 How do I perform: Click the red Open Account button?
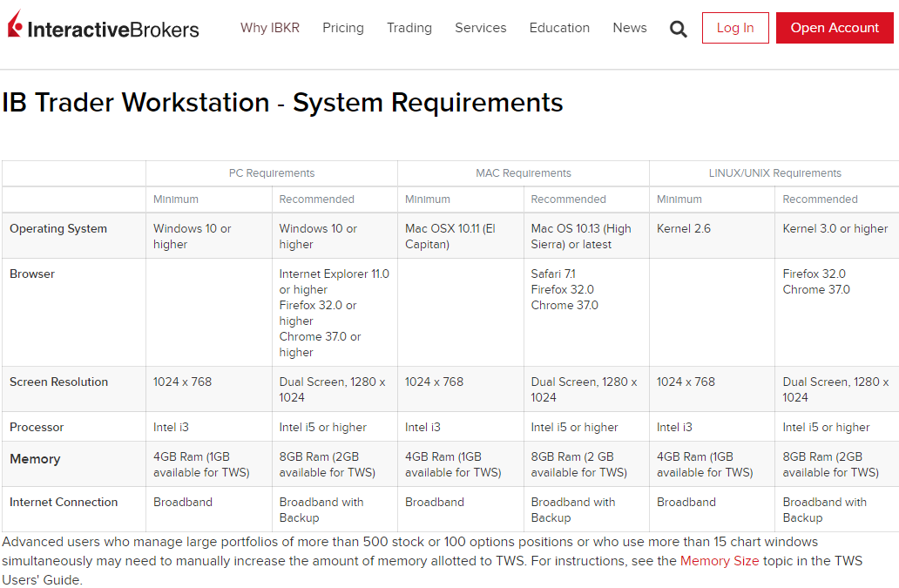tap(835, 28)
